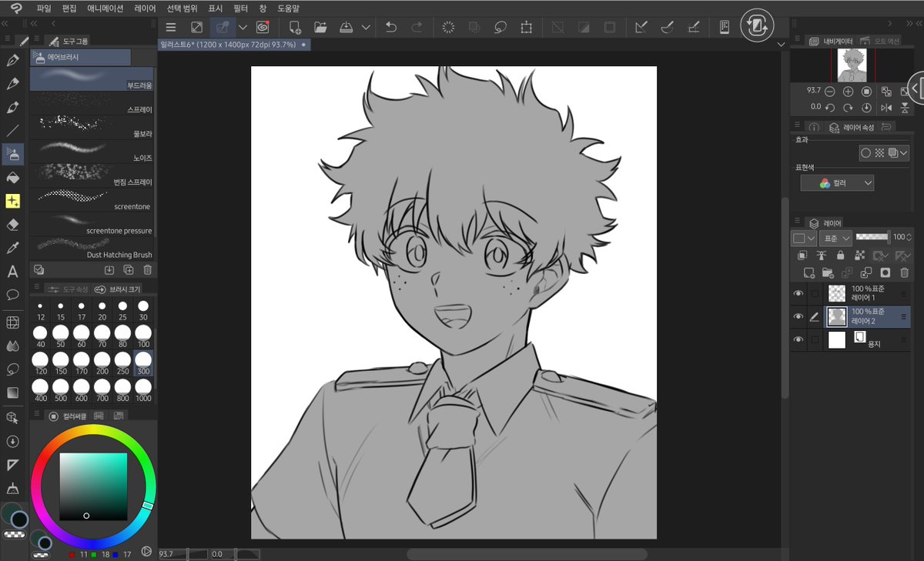Click the Open file folder icon
This screenshot has height=561, width=924.
click(x=320, y=27)
